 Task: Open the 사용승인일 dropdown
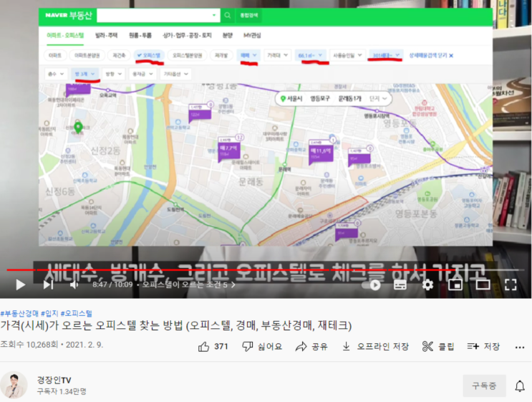click(347, 55)
